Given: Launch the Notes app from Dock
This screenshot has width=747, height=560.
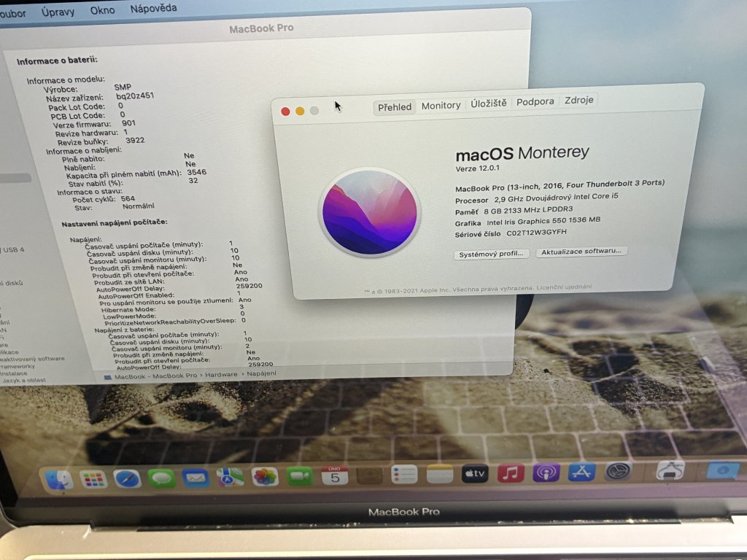Looking at the screenshot, I should pyautogui.click(x=439, y=474).
